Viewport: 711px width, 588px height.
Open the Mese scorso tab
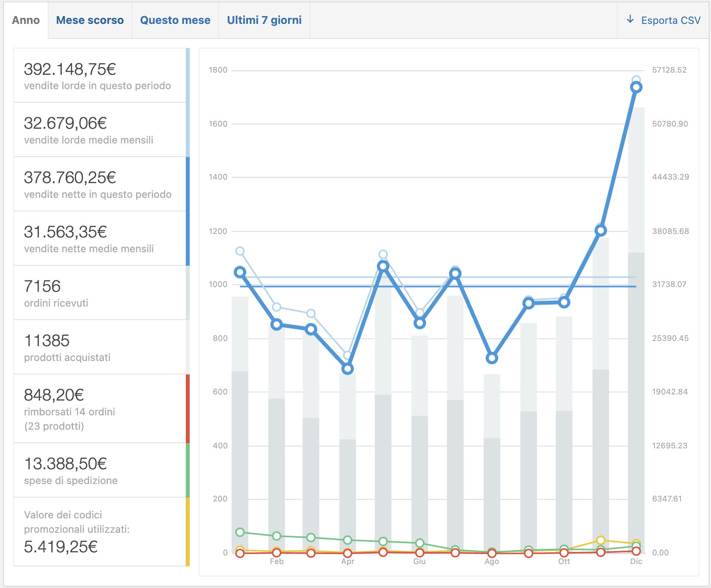[x=90, y=20]
